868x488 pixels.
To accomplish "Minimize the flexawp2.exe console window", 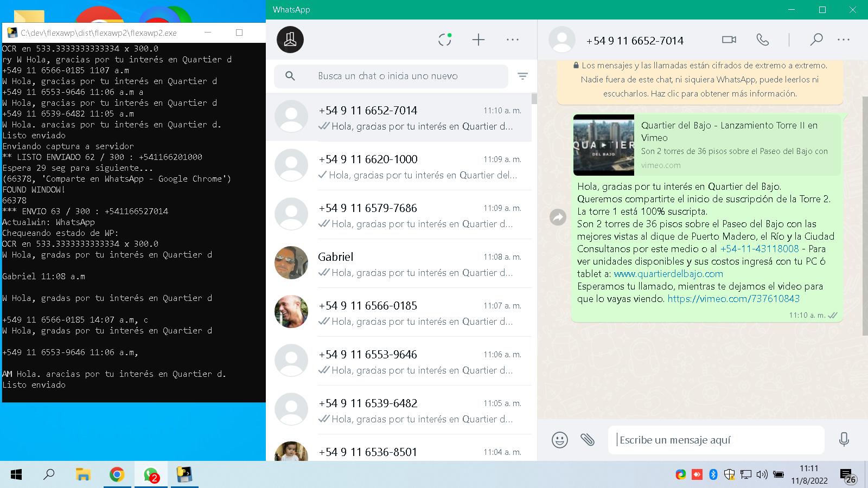I will 208,33.
